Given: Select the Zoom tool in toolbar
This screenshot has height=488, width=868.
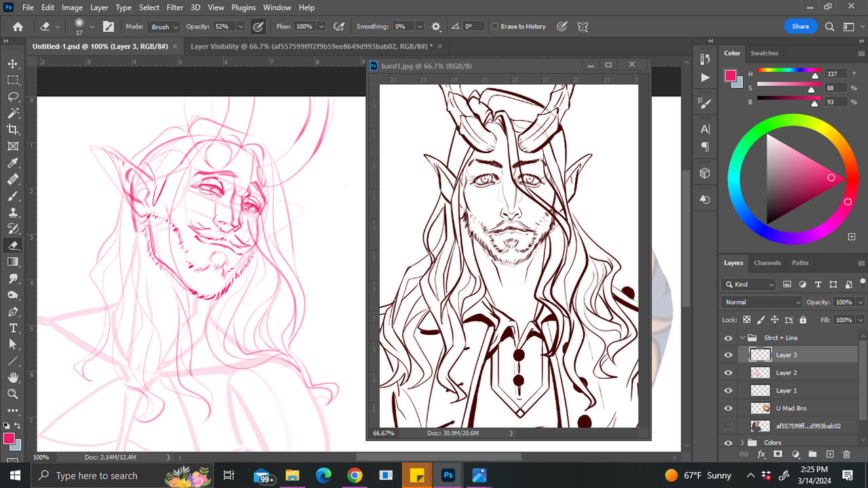Looking at the screenshot, I should coord(13,394).
